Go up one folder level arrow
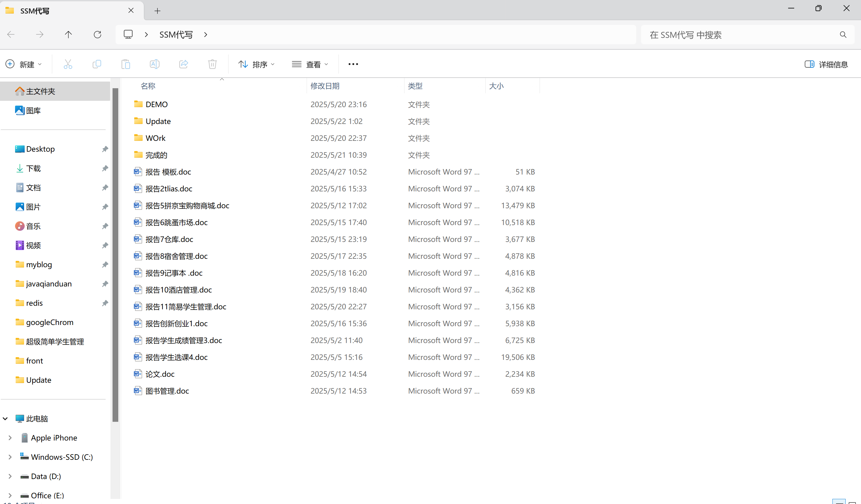 68,35
